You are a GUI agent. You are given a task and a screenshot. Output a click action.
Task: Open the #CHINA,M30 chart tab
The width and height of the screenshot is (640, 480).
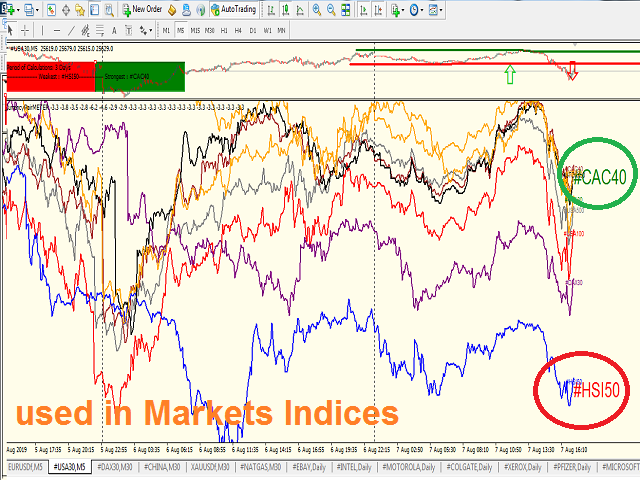point(162,467)
